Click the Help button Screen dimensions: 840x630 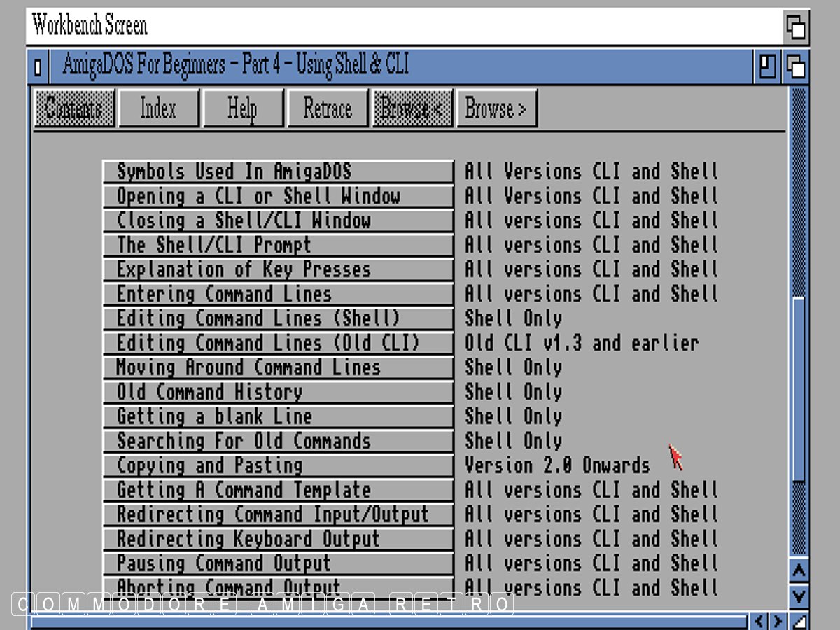(x=242, y=108)
